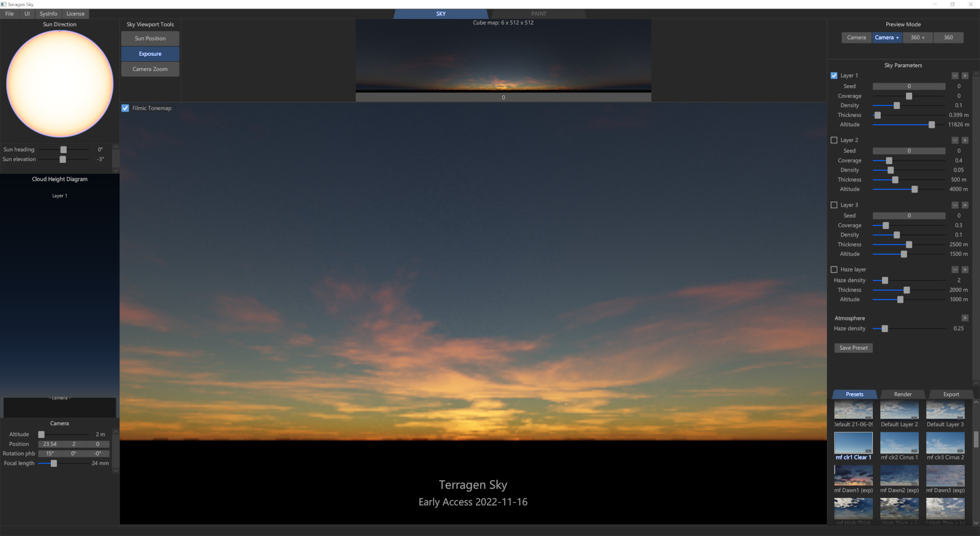
Task: Load the mf clr3 Cirrus 2 preset
Action: [945, 443]
